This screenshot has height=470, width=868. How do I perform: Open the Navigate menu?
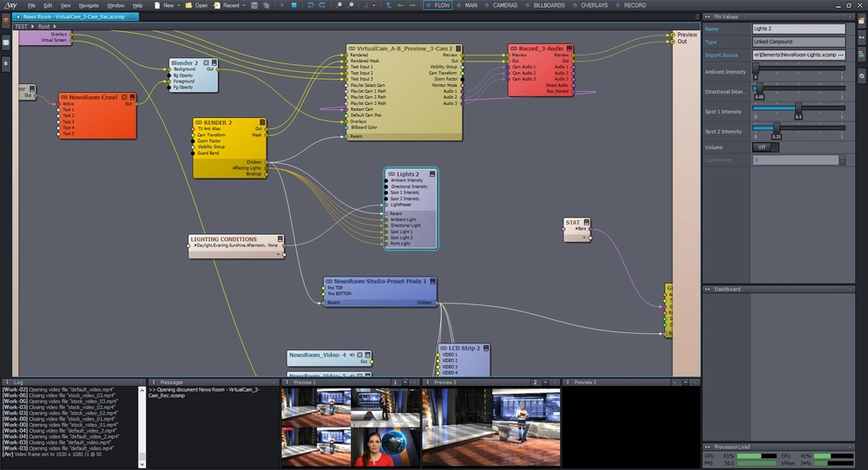[89, 5]
